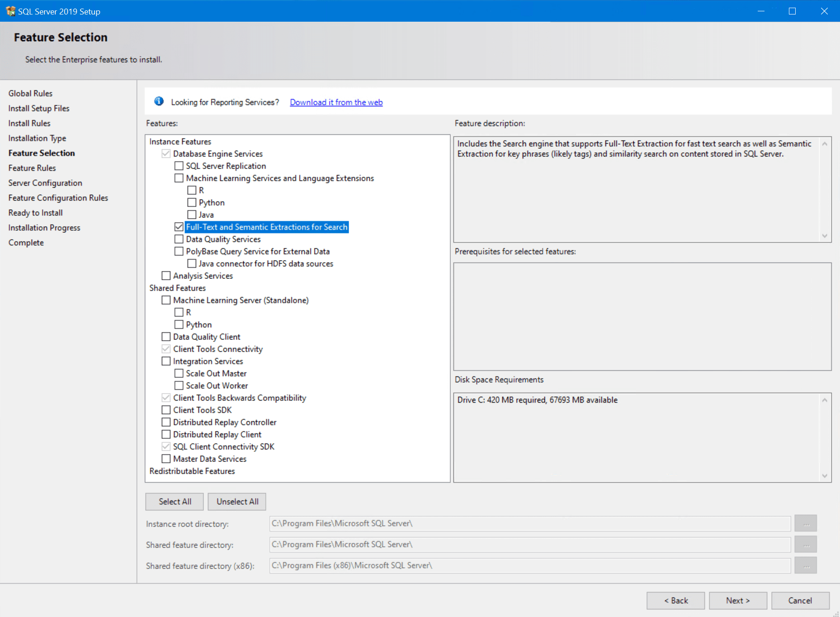Check Machine Learning Services and Language Extensions
The image size is (840, 617).
tap(179, 178)
